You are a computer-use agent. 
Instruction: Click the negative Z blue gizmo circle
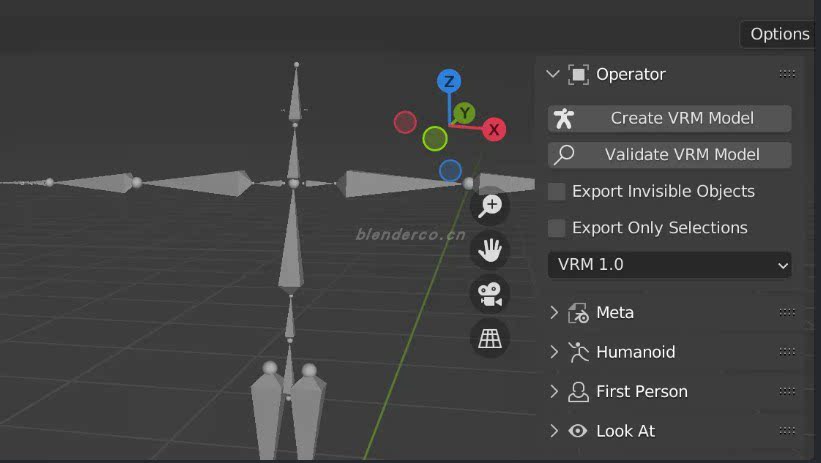(450, 171)
